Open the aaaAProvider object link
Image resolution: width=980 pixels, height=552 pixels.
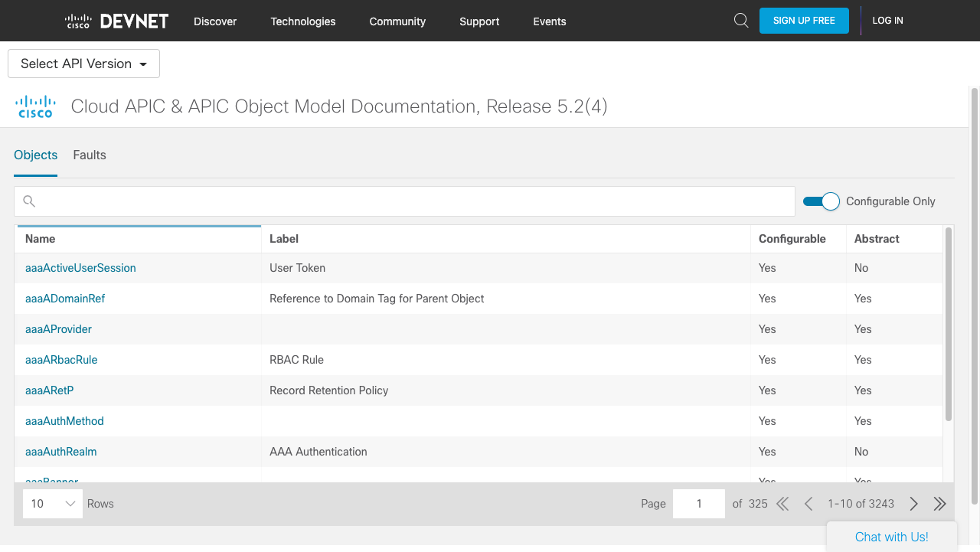(58, 329)
